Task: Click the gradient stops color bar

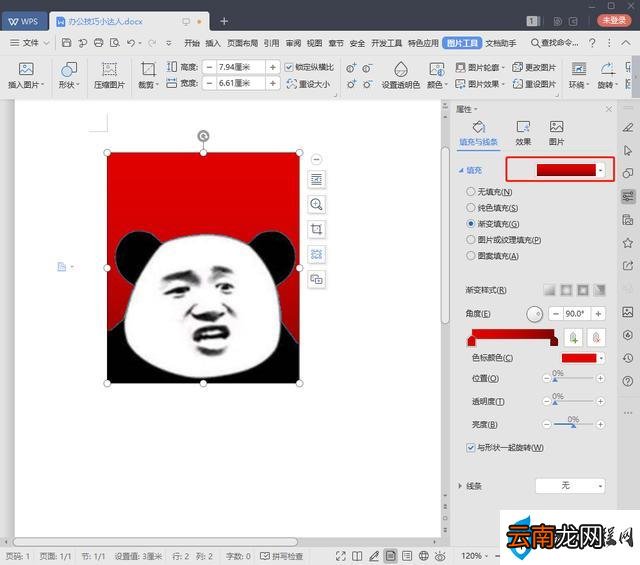Action: [x=513, y=336]
